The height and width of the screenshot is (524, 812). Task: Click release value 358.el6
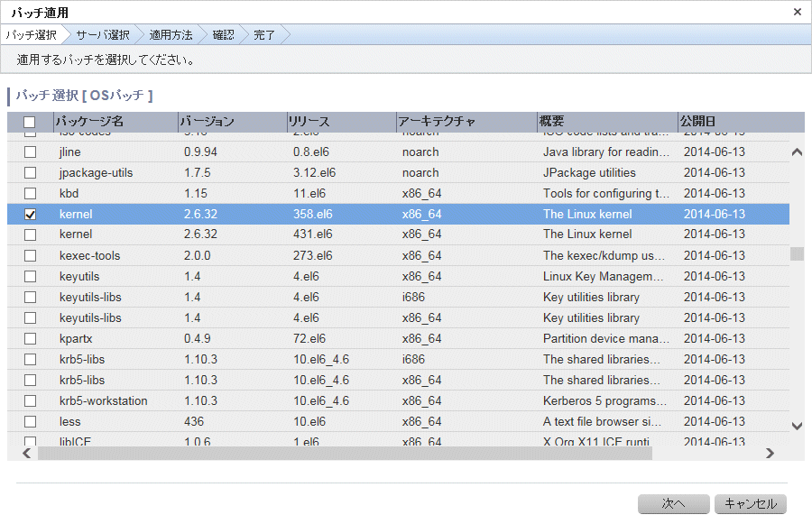[x=313, y=215]
